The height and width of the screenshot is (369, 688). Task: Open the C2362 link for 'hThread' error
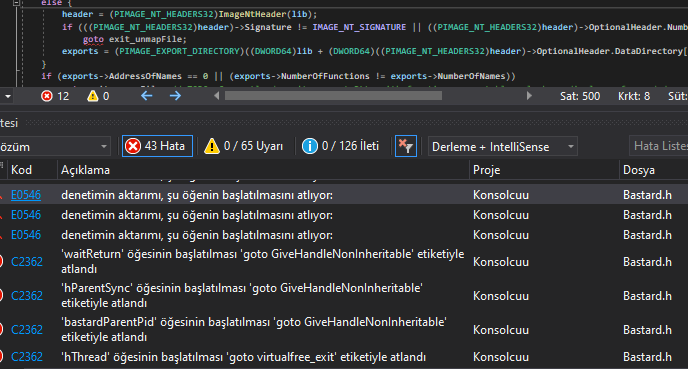click(x=27, y=357)
